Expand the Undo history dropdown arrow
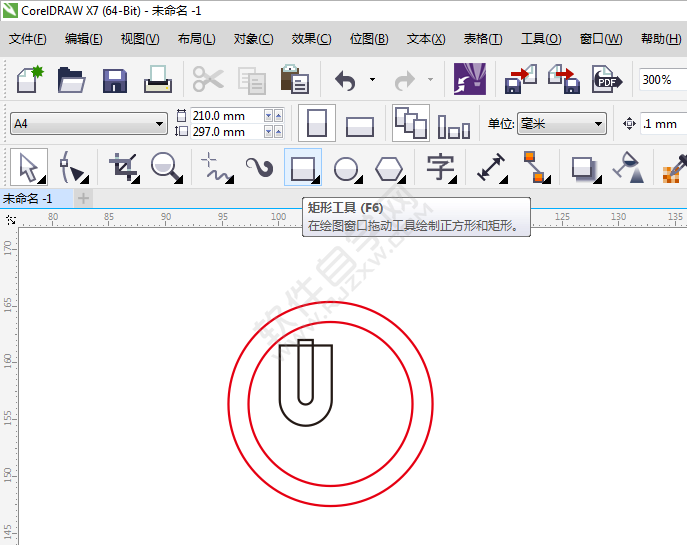Screen dimensions: 687x545 (372, 80)
